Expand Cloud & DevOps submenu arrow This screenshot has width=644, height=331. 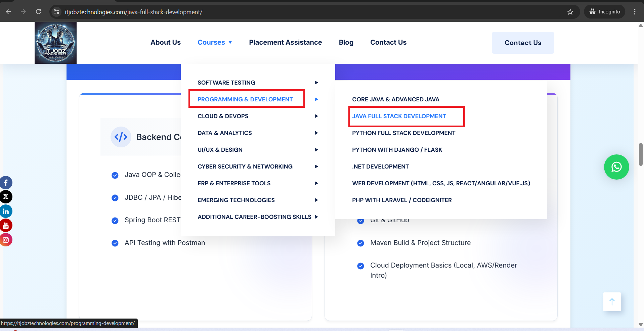click(316, 116)
